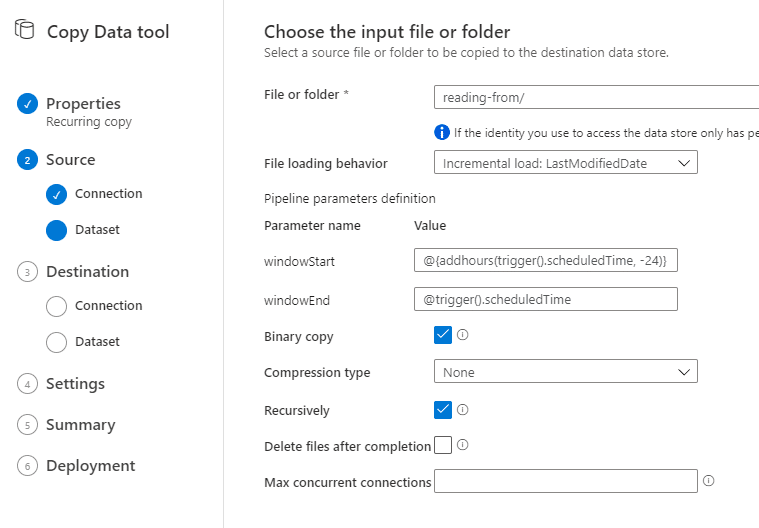Click the Max concurrent connections field
Viewport: 759px width, 528px height.
click(566, 481)
